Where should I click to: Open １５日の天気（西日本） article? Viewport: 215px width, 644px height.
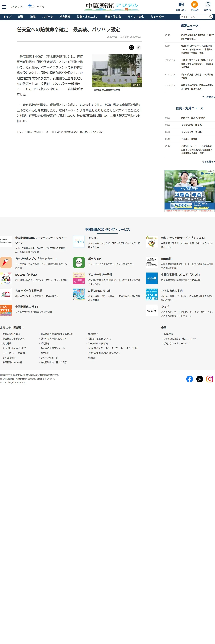pyautogui.click(x=192, y=125)
